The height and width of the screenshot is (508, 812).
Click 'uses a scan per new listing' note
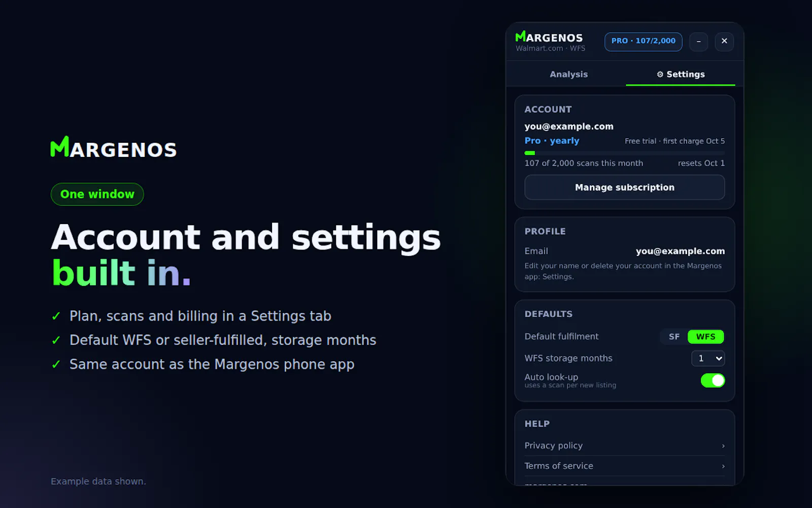(570, 386)
